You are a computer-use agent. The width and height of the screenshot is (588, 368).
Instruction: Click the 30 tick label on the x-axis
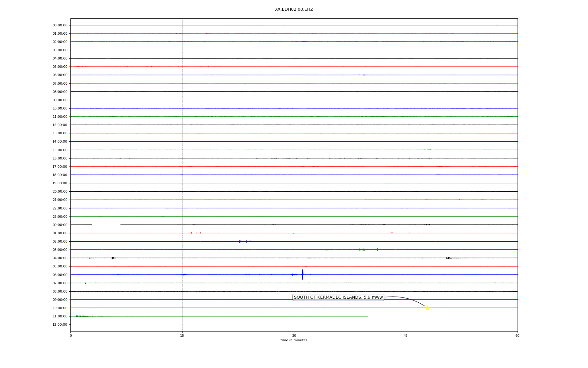tap(294, 335)
